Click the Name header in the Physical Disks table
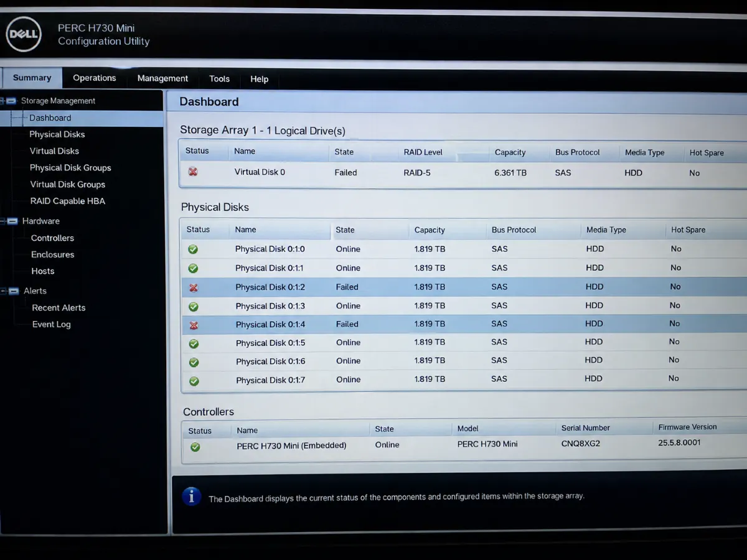 [245, 230]
